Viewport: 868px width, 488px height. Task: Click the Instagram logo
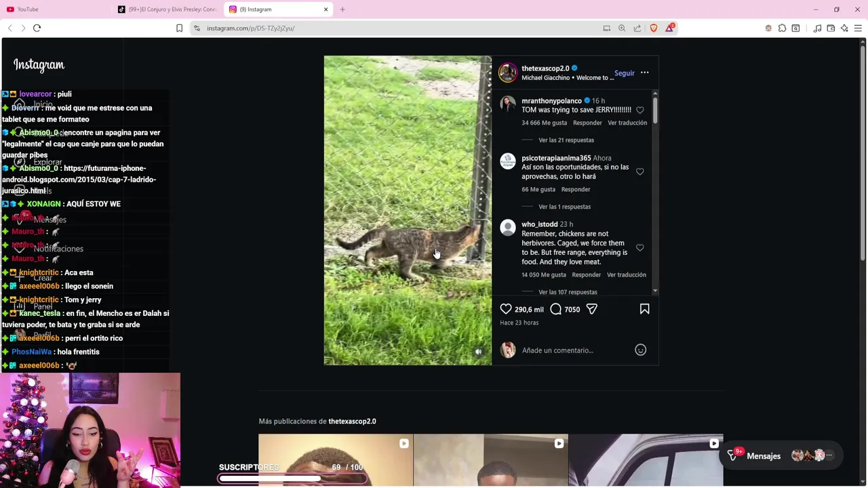39,65
